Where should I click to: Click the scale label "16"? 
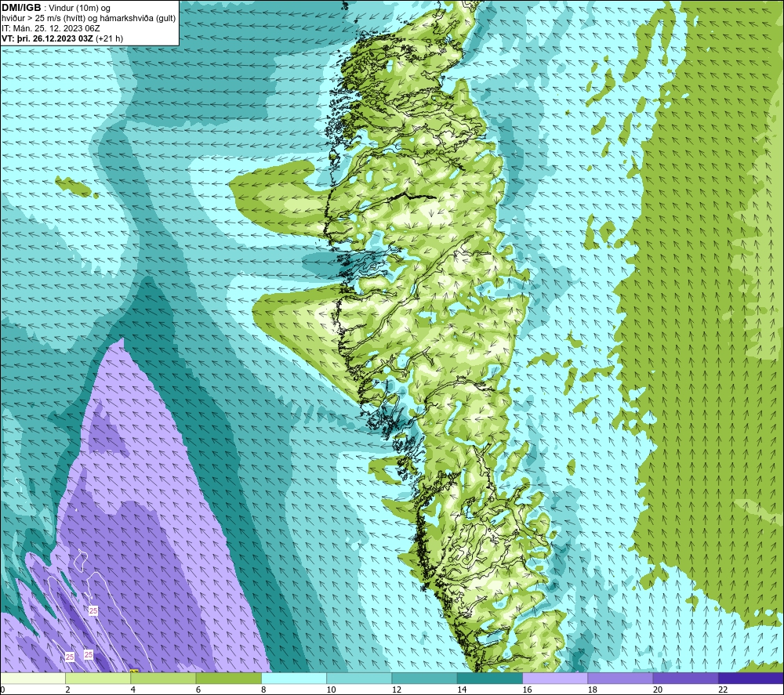coord(527,690)
